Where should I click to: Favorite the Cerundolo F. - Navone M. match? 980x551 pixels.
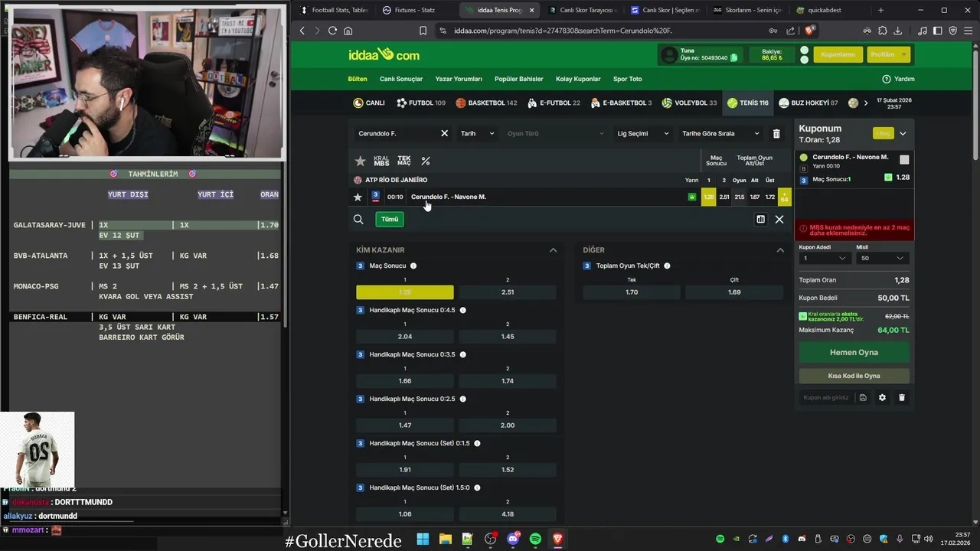click(358, 197)
